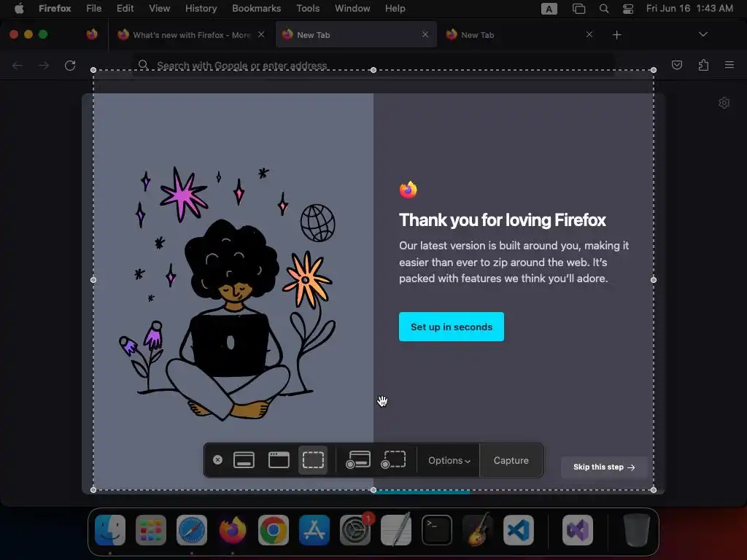Screen dimensions: 747x560
Task: Open a new tab with plus button
Action: (x=616, y=35)
